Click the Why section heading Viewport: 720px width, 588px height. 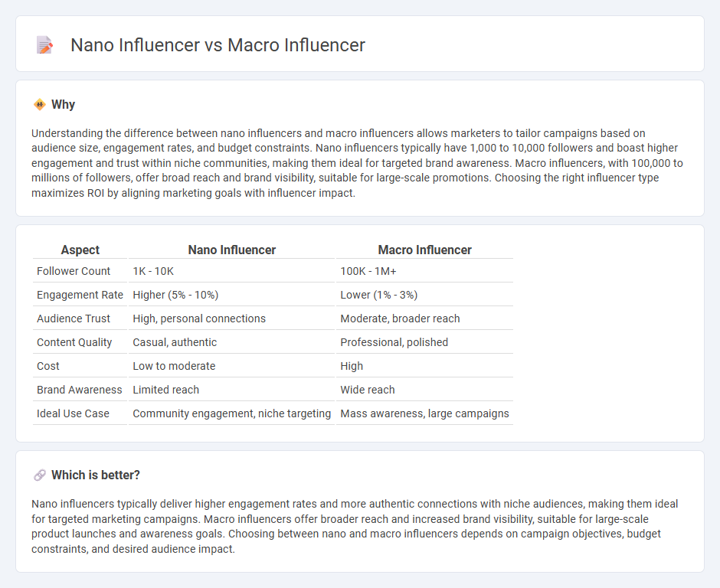(x=63, y=105)
